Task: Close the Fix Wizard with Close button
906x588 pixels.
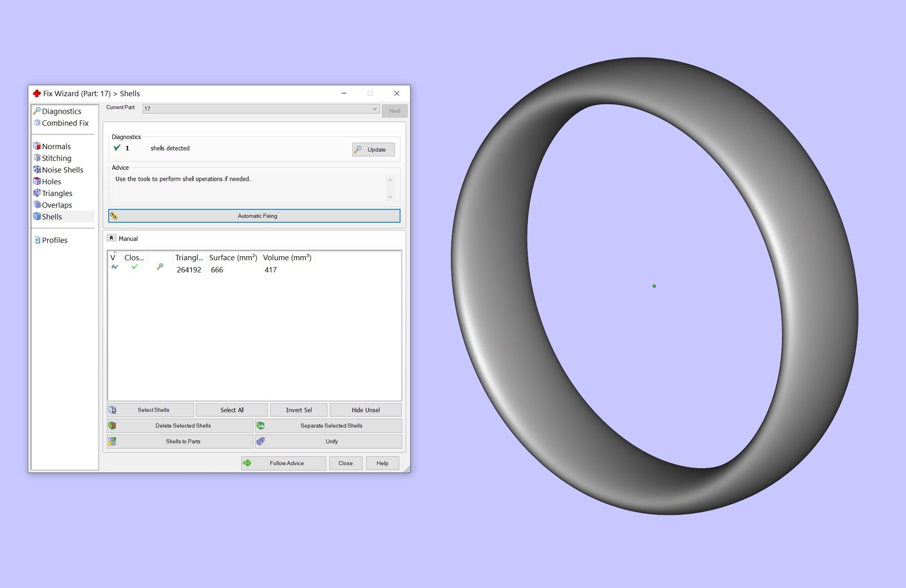Action: [x=346, y=463]
